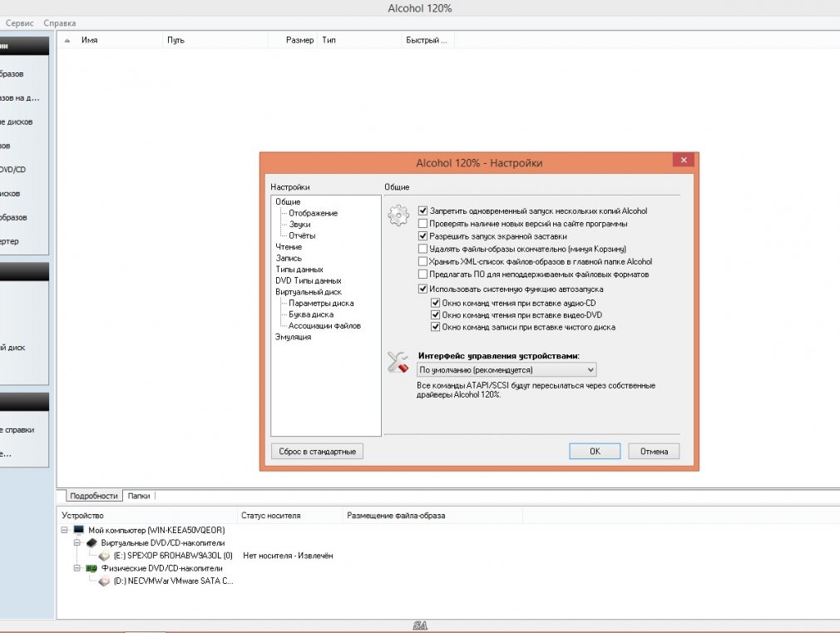Open the По умолчанию (рекомендуется) dropdown
The height and width of the screenshot is (633, 840).
click(506, 370)
